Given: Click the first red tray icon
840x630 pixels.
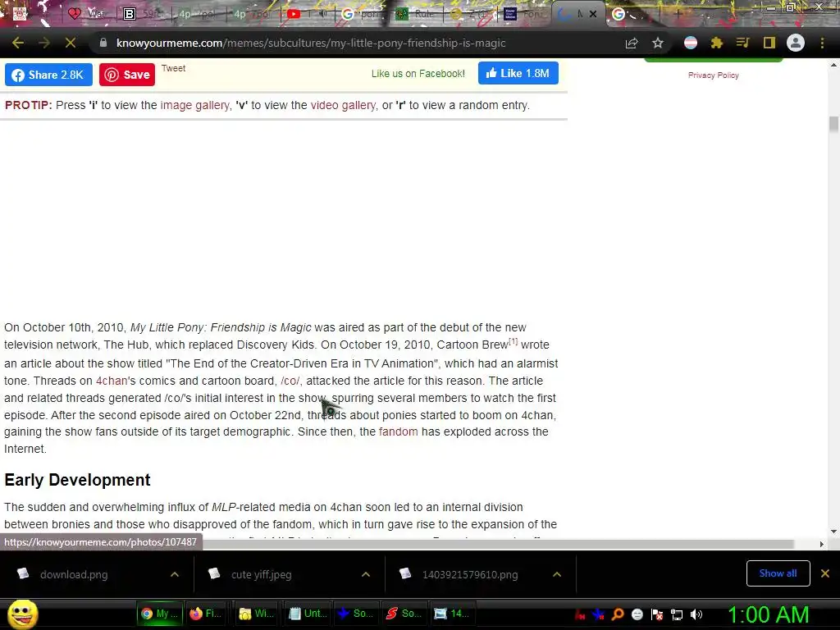Looking at the screenshot, I should [x=580, y=615].
